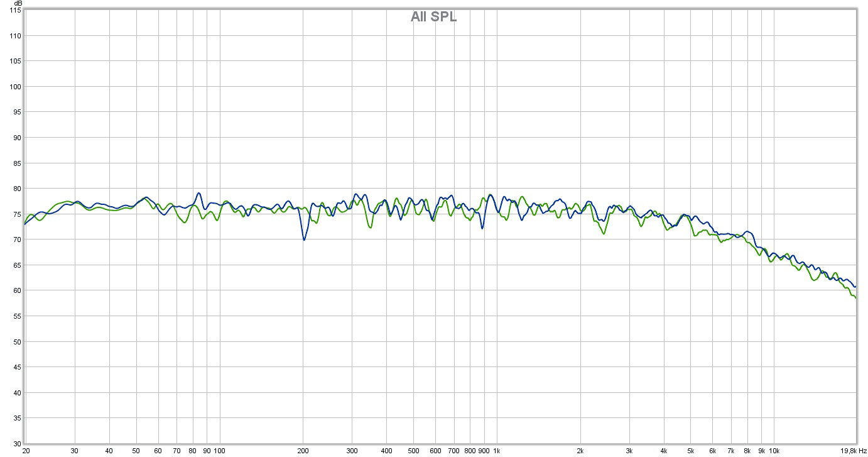
Task: Click the 65 value on the dB axis
Action: 18,265
